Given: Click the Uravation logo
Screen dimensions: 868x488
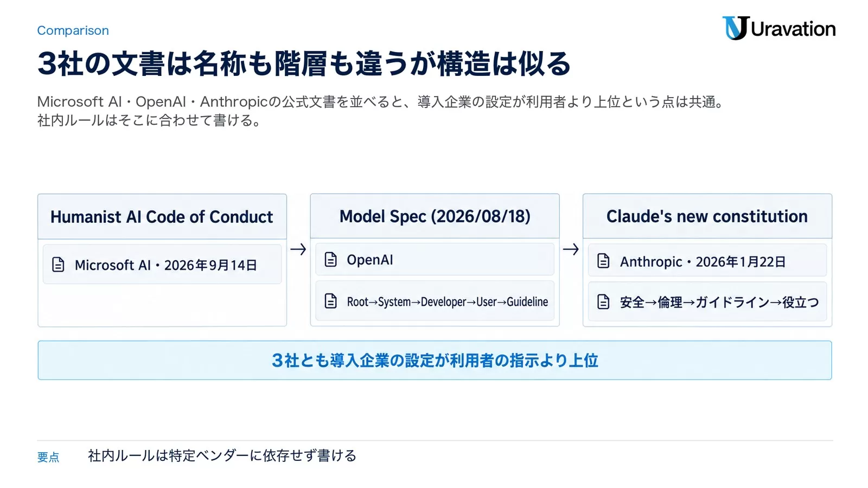Looking at the screenshot, I should [778, 28].
